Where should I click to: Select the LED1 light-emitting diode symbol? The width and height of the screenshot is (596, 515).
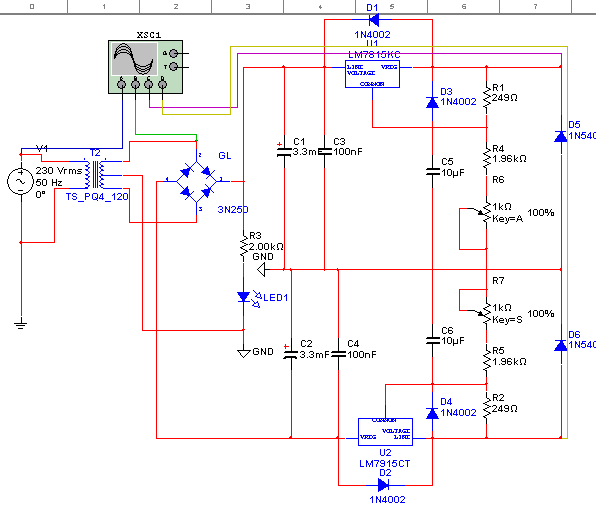248,298
